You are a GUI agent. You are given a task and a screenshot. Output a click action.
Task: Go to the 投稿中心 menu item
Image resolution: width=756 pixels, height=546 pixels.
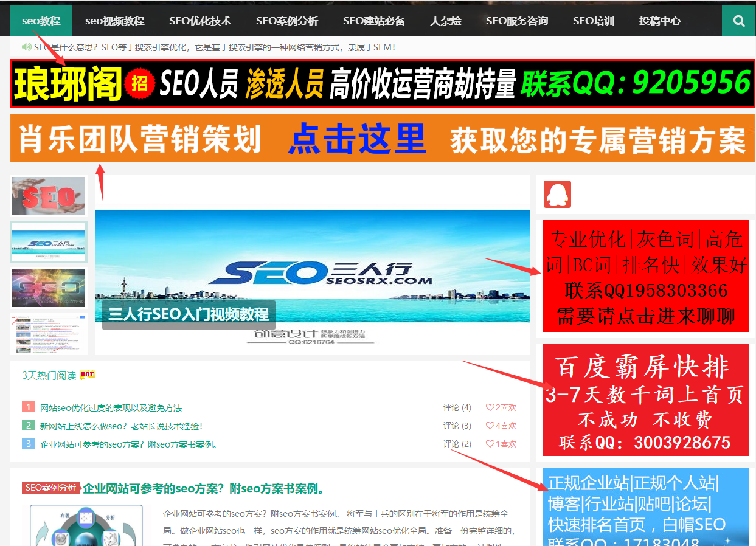pos(660,20)
